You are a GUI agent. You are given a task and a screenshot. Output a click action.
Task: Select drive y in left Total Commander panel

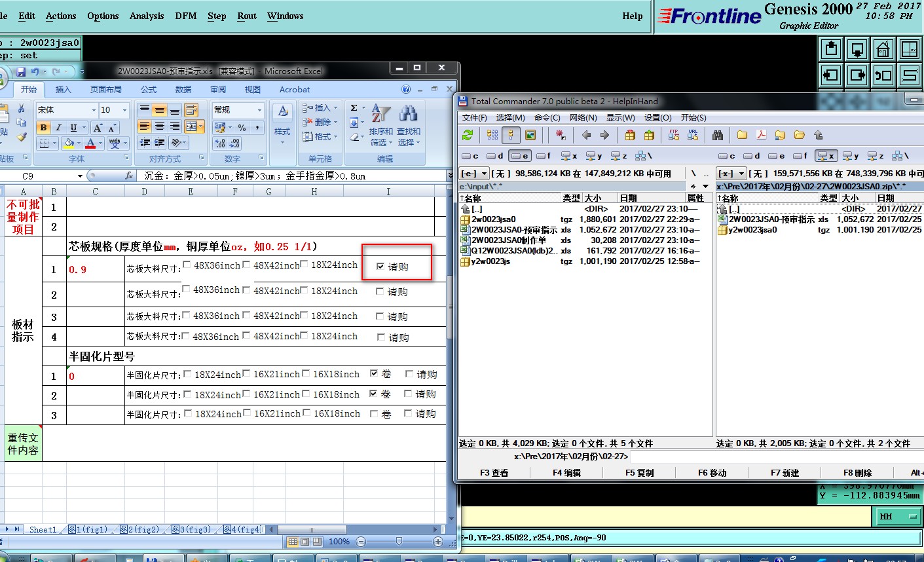tap(594, 156)
